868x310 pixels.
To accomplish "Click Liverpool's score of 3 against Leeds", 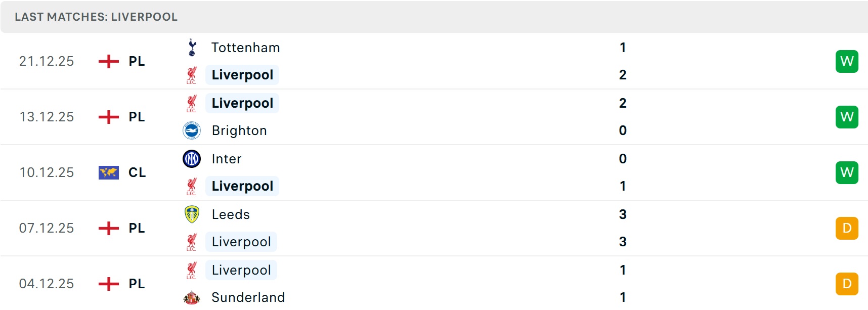I will pos(623,242).
